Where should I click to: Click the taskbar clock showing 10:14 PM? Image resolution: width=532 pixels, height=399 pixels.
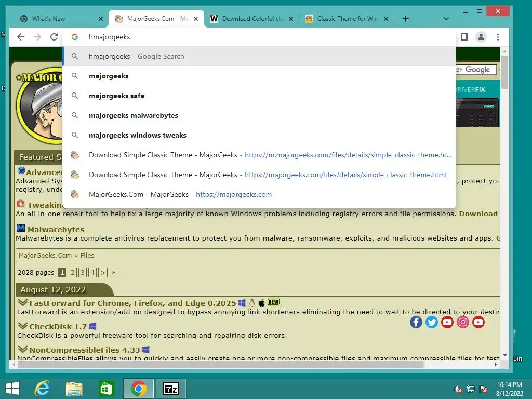click(x=510, y=389)
